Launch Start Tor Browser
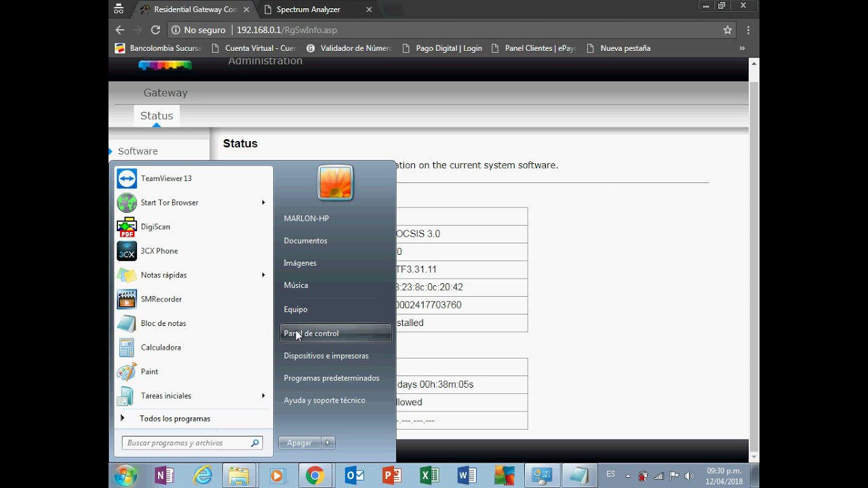 pyautogui.click(x=194, y=203)
